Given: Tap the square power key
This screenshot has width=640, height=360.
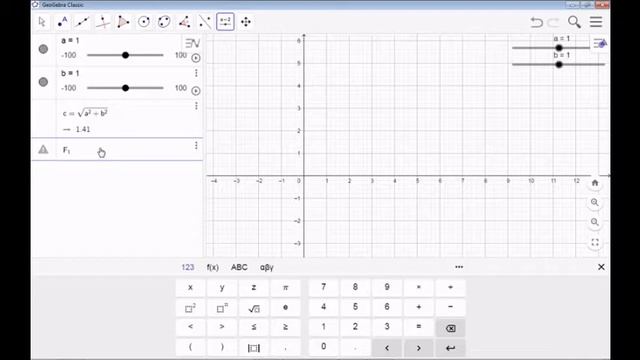Looking at the screenshot, I should click(x=190, y=308).
